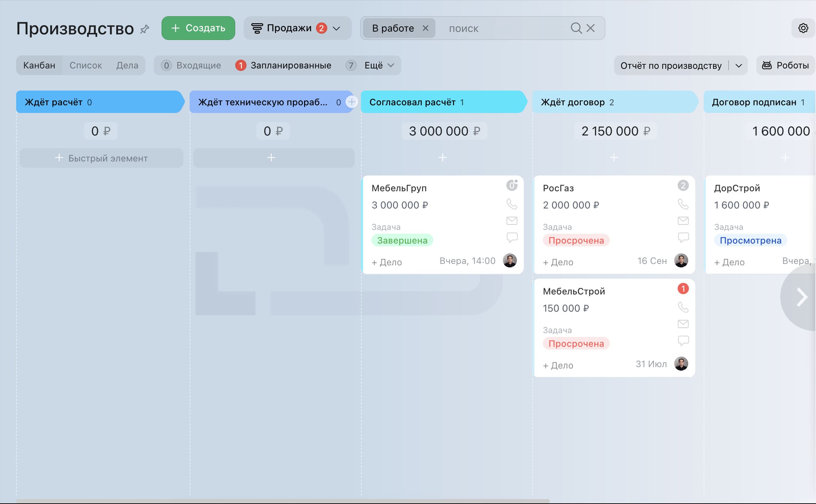Image resolution: width=816 pixels, height=504 pixels.
Task: Switch to the Канбан view tab
Action: (x=39, y=65)
